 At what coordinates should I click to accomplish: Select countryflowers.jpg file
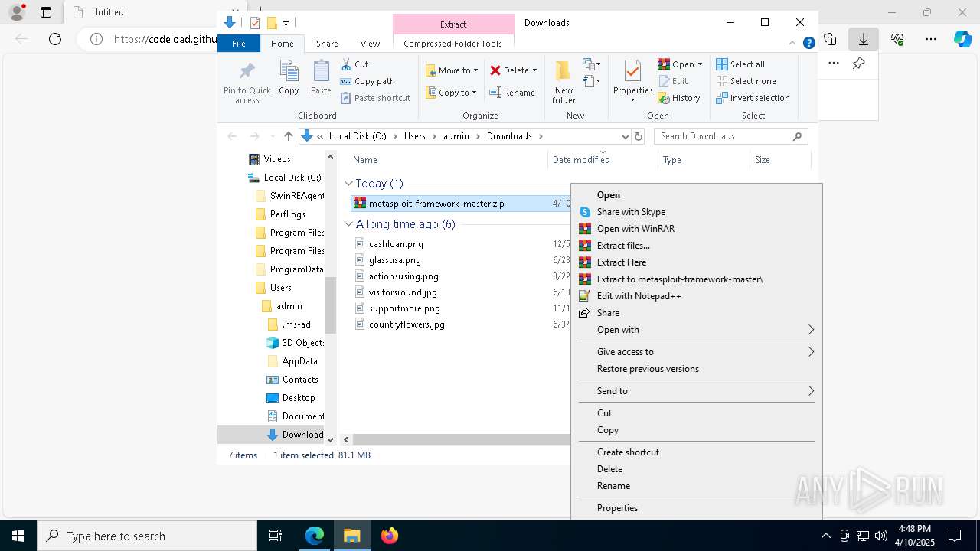[407, 324]
